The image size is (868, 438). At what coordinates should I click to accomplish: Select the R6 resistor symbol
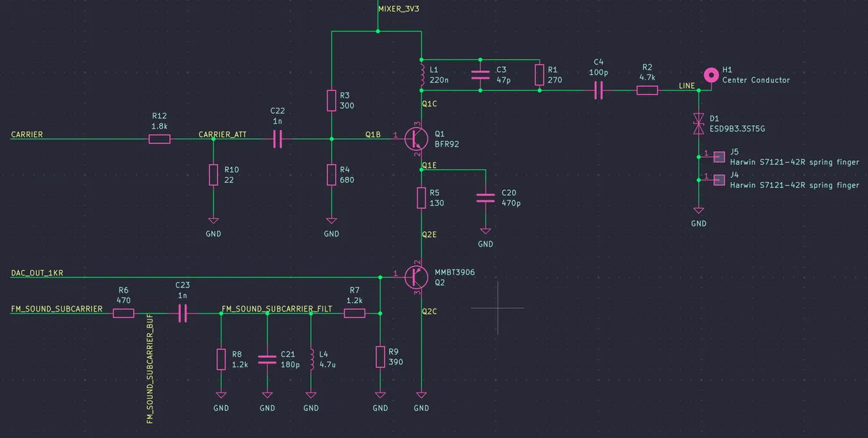click(x=124, y=313)
